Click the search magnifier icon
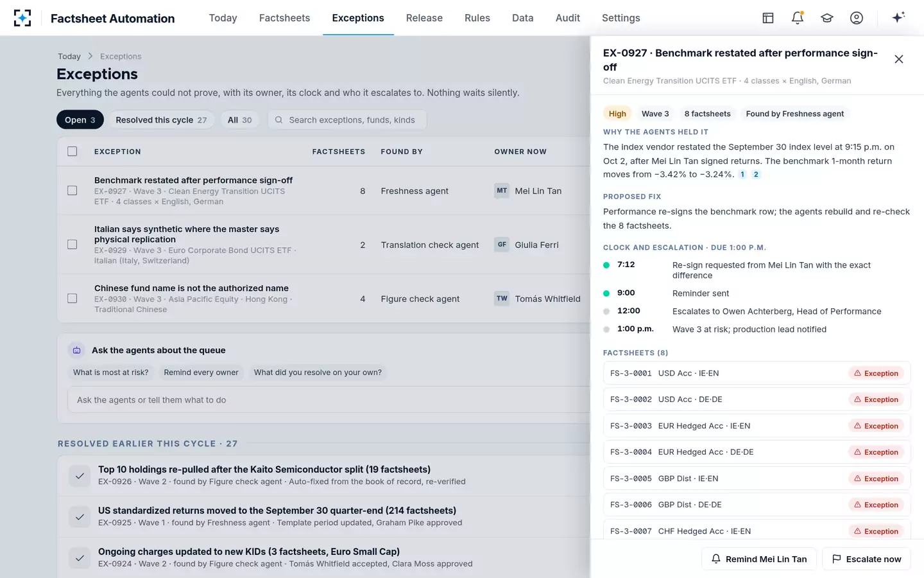Viewport: 924px width, 578px height. [278, 120]
